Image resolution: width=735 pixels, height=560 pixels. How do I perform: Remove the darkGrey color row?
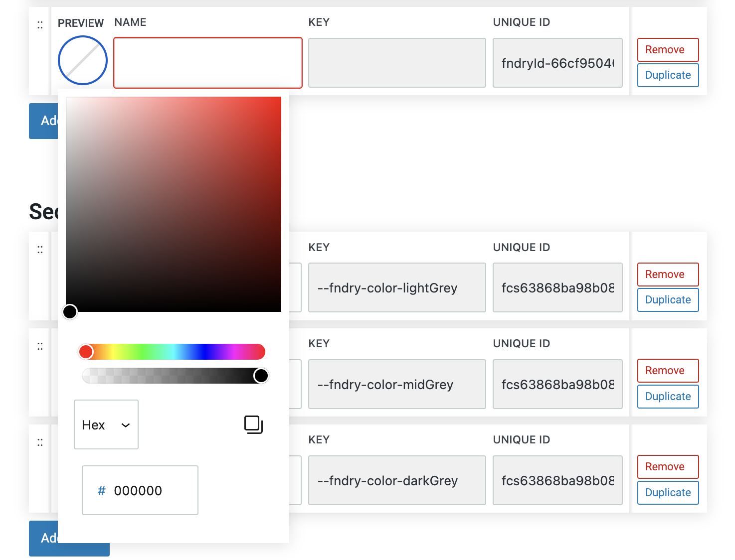pyautogui.click(x=668, y=467)
